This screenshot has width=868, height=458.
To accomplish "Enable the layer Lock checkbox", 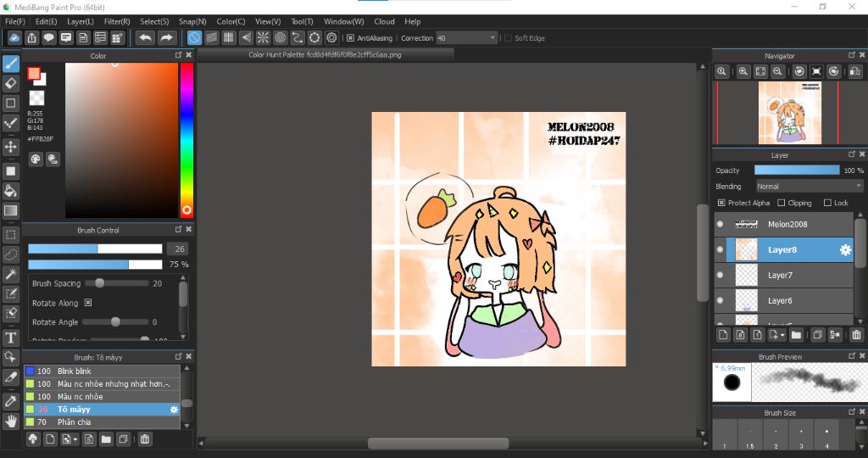I will 827,203.
